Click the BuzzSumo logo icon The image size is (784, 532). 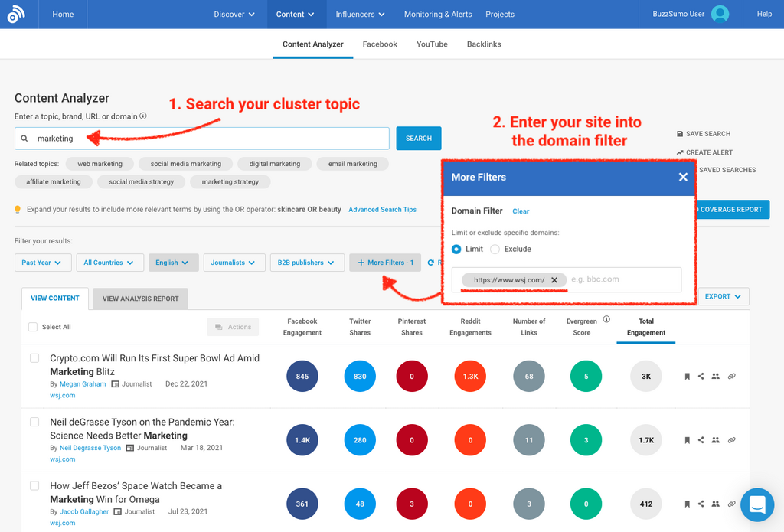tap(16, 14)
